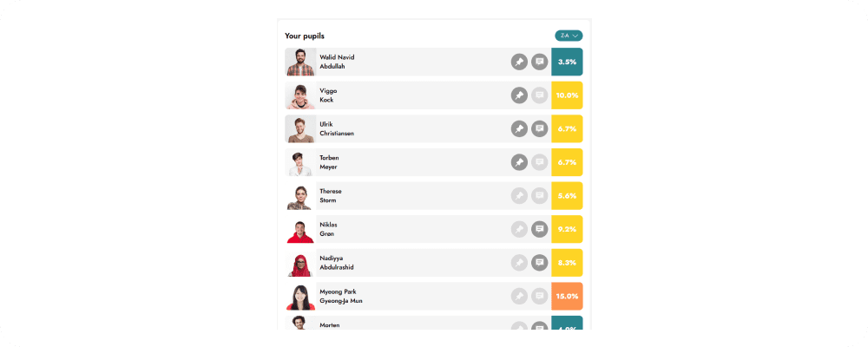The image size is (868, 347).
Task: Click Walid Navid Abdullah's 3.5% teal badge
Action: tap(567, 62)
